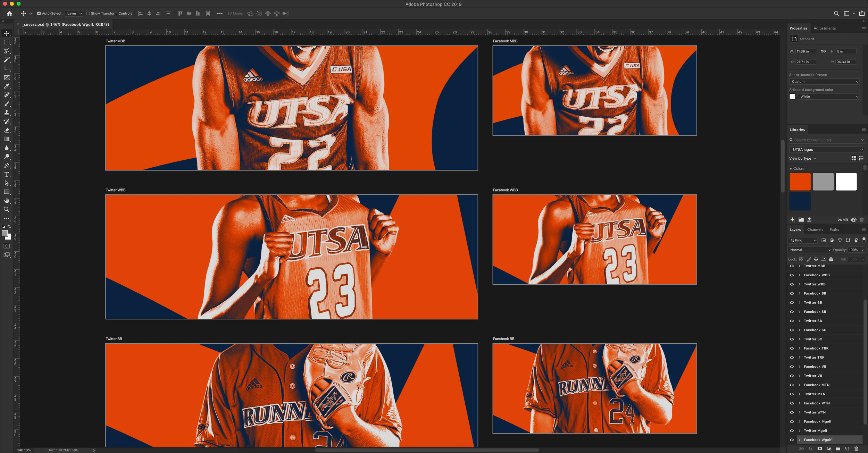The width and height of the screenshot is (868, 453).
Task: Click the Search icon at top right
Action: pos(836,14)
